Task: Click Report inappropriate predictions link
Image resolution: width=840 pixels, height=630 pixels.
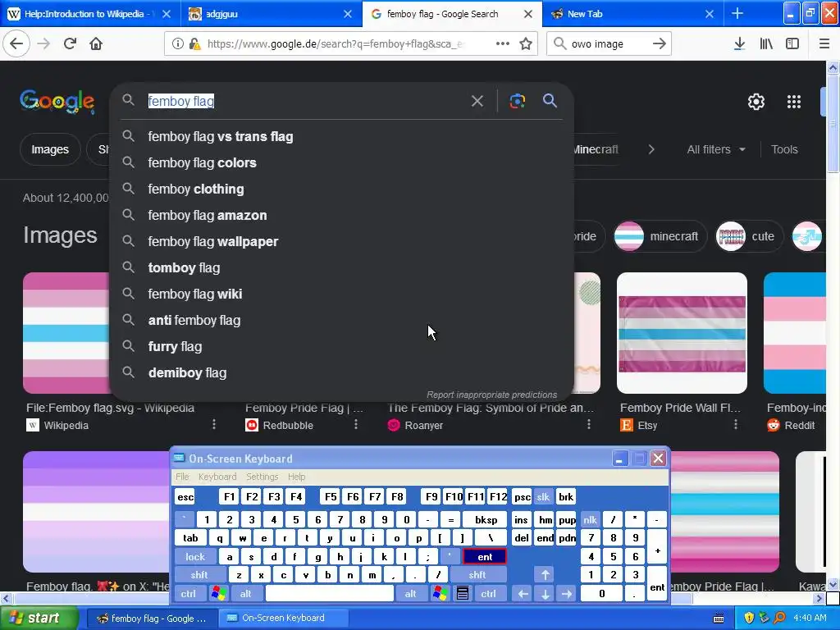Action: click(x=491, y=395)
